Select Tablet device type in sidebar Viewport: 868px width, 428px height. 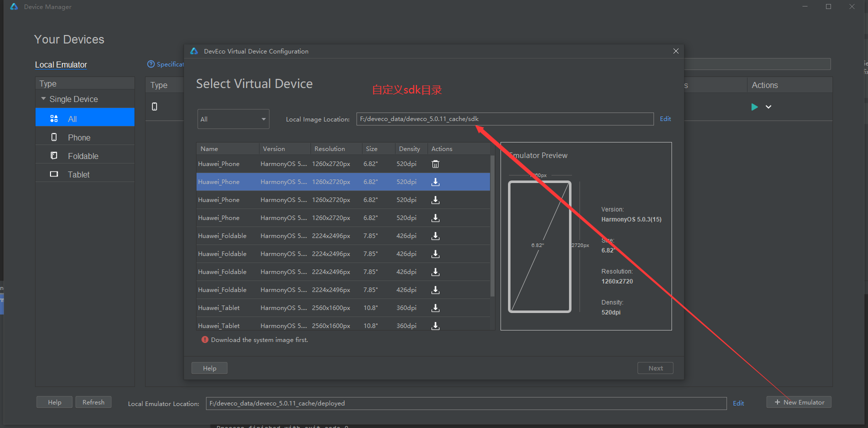(85, 174)
